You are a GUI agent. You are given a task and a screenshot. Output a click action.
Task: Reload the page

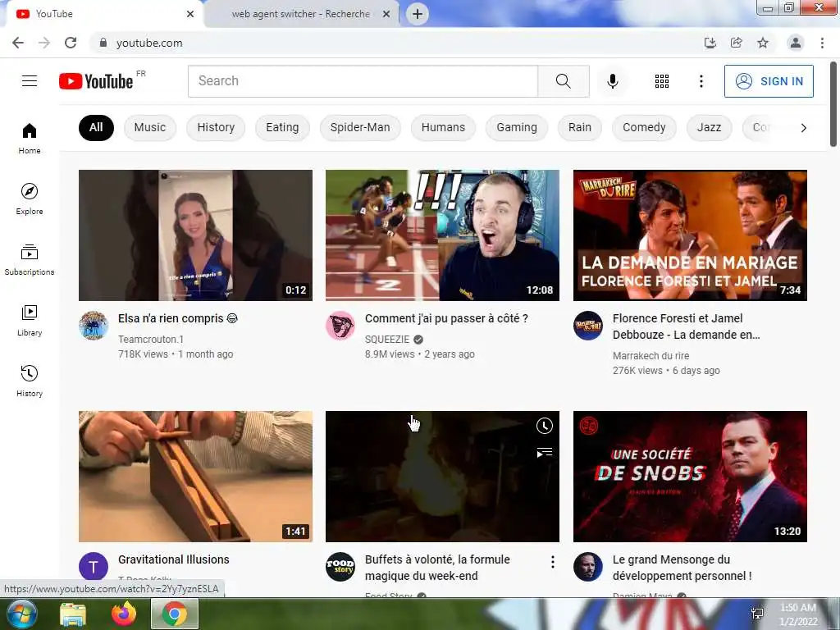click(x=71, y=43)
